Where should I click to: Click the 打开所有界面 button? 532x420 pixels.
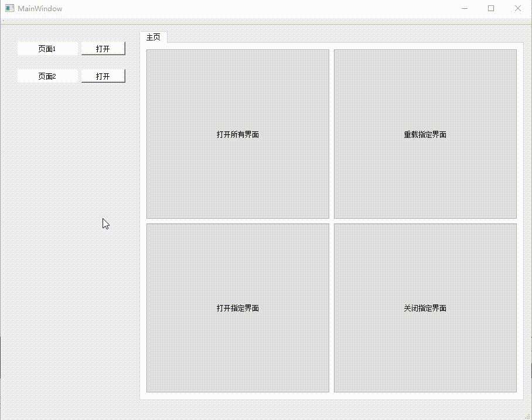237,134
